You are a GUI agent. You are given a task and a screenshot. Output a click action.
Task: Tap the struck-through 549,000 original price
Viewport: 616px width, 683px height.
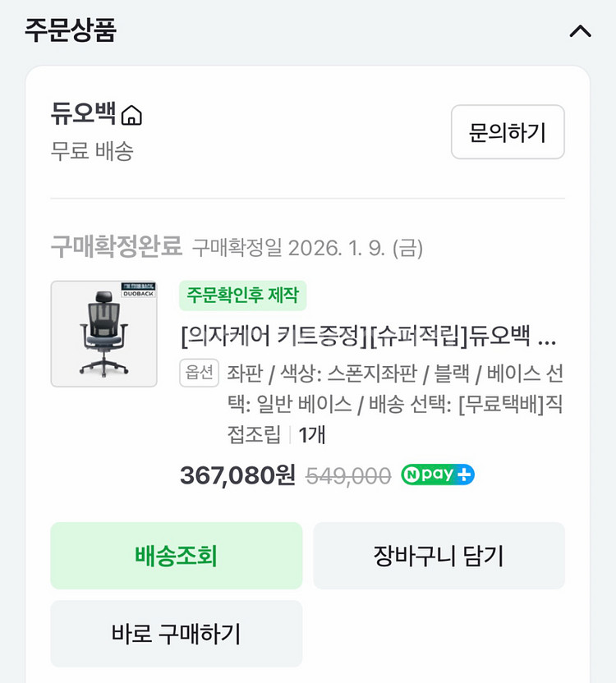click(x=348, y=475)
